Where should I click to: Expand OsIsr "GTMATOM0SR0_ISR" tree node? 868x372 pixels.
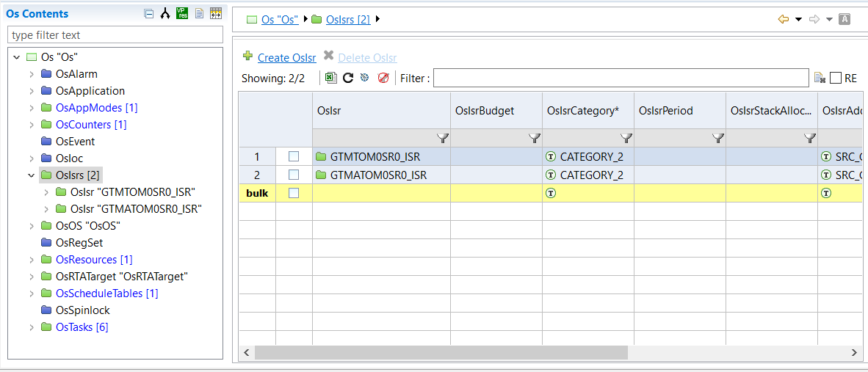click(x=46, y=209)
